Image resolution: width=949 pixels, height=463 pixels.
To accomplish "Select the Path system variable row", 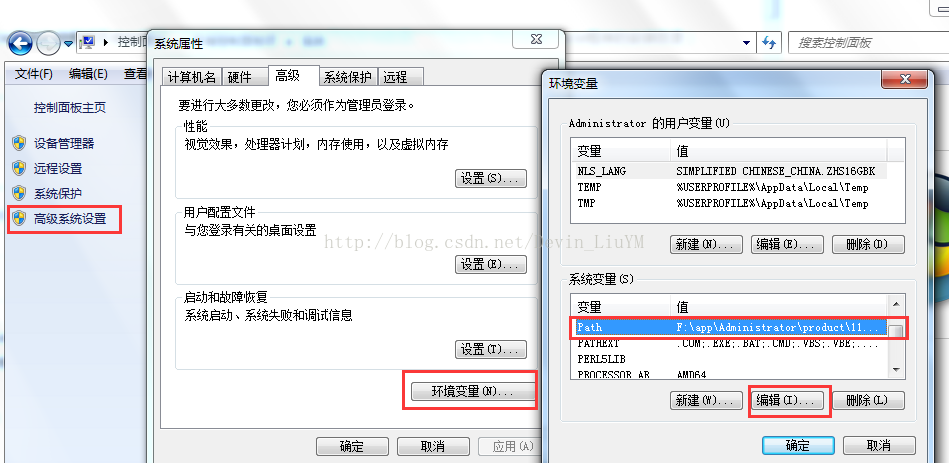I will pyautogui.click(x=729, y=327).
